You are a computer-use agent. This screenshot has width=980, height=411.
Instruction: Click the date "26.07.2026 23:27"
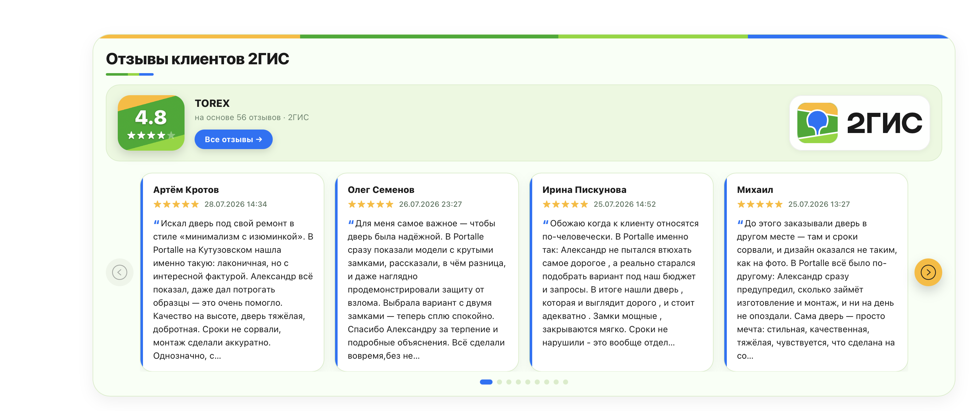[430, 204]
